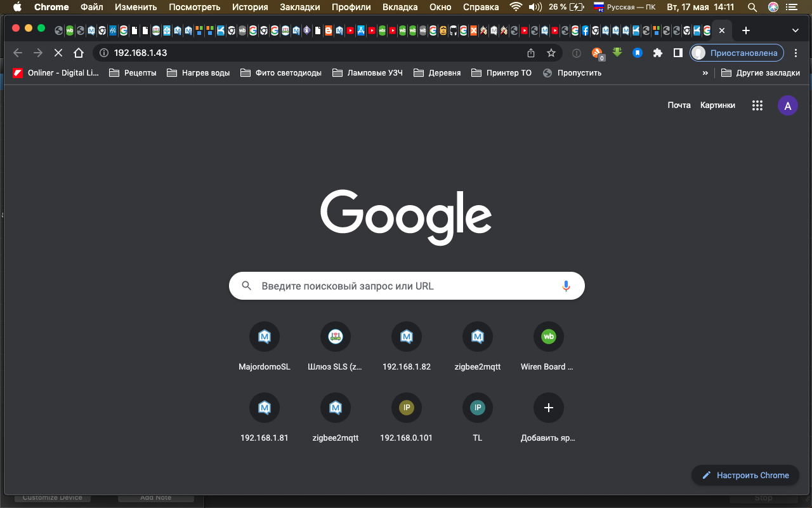Open the Ламповые УЗЧ bookmark folder
The image size is (812, 508).
367,73
